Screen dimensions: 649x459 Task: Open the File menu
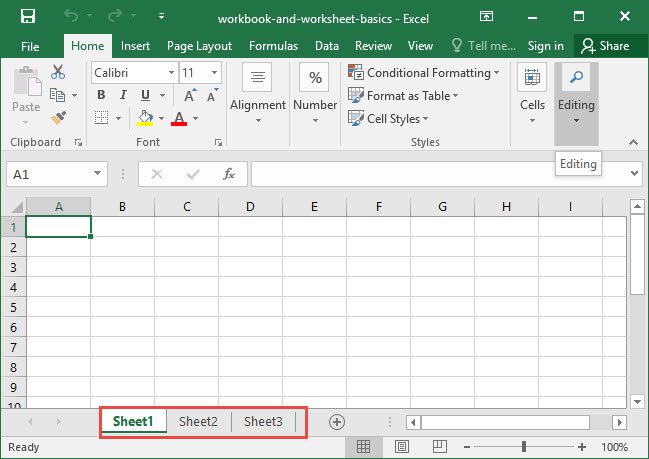coord(30,46)
